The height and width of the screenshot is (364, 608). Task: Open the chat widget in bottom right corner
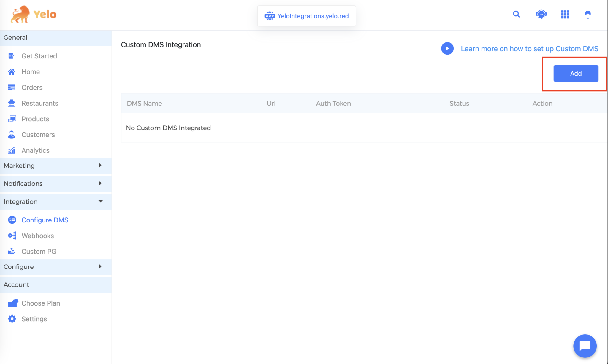tap(585, 346)
